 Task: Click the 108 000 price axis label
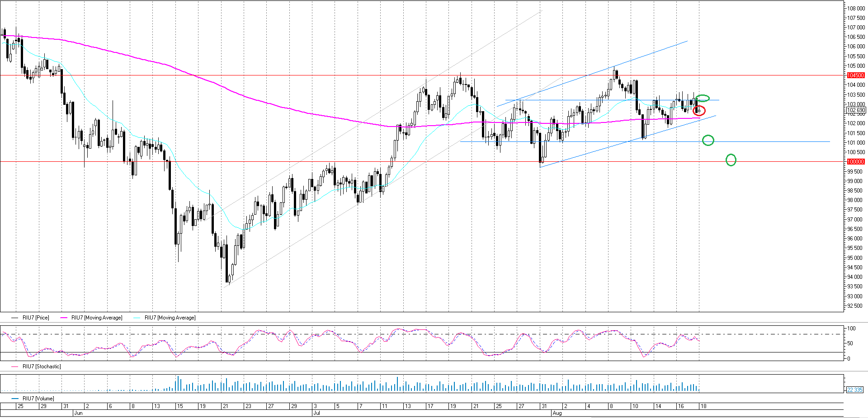coord(856,9)
